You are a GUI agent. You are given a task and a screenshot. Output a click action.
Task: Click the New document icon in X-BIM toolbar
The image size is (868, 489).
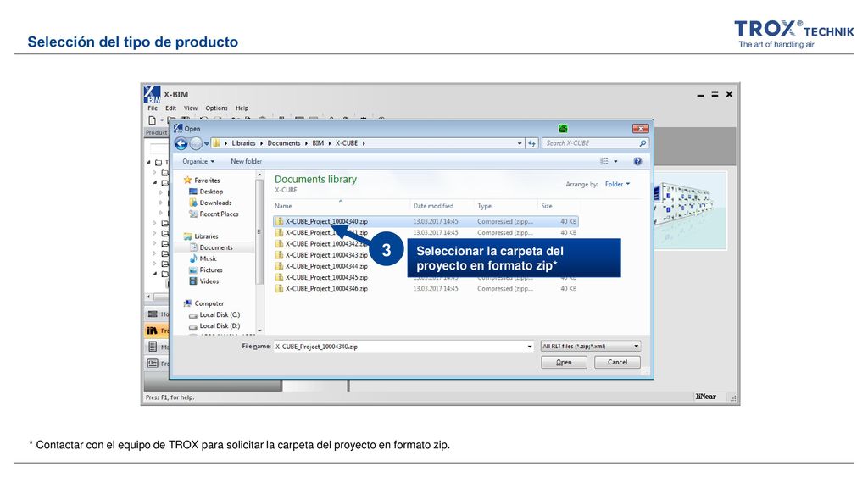pos(152,120)
